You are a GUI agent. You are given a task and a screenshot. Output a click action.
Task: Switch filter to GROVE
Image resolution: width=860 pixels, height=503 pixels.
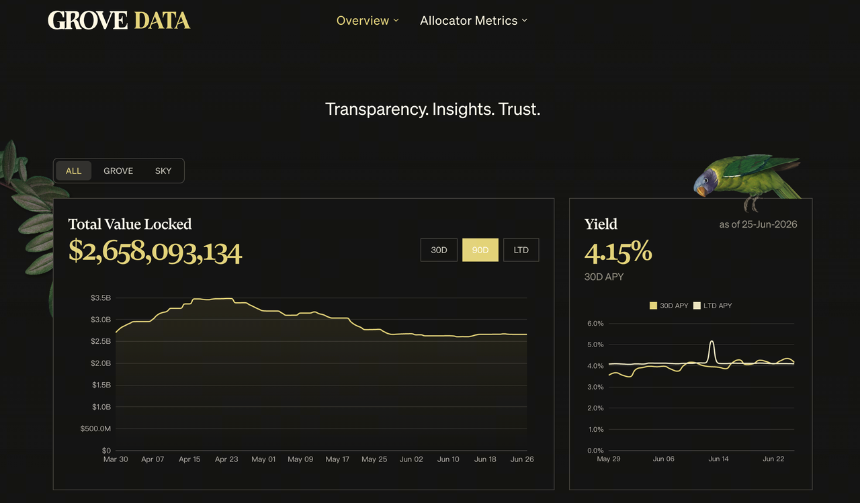point(118,171)
